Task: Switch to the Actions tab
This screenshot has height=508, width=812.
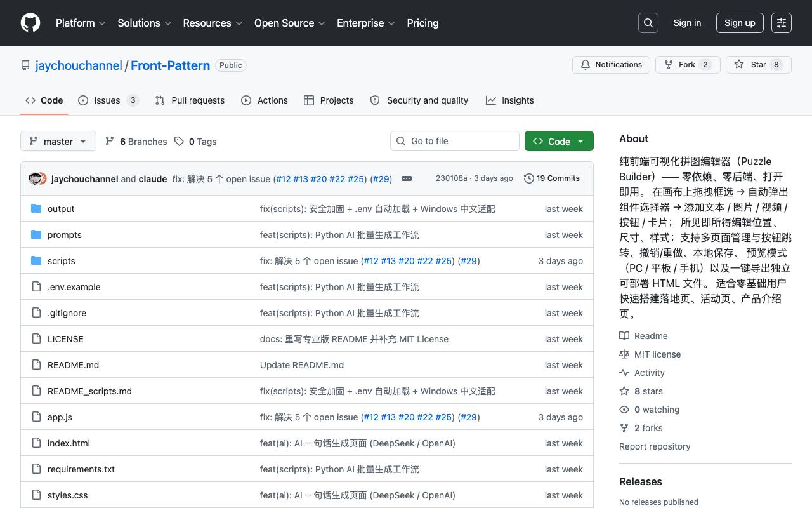Action: pyautogui.click(x=265, y=100)
